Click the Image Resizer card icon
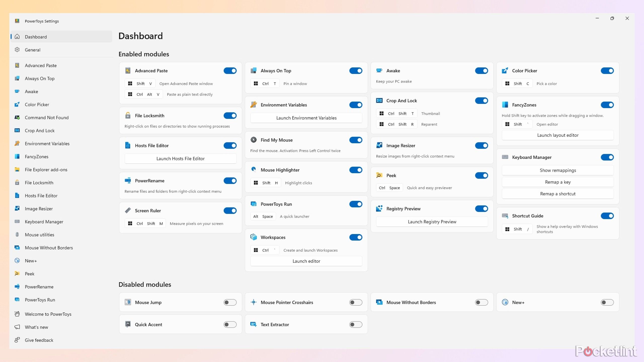The image size is (644, 362). [379, 146]
